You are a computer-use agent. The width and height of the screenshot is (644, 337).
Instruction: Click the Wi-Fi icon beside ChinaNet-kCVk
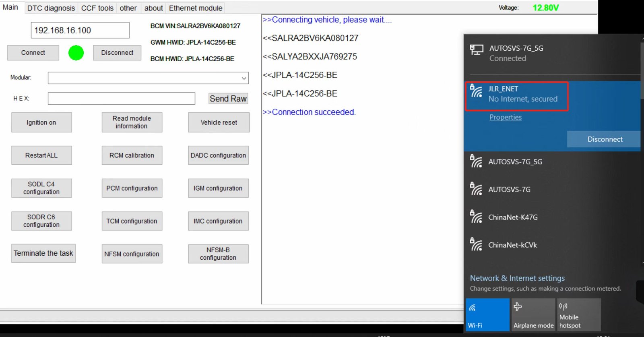click(476, 244)
